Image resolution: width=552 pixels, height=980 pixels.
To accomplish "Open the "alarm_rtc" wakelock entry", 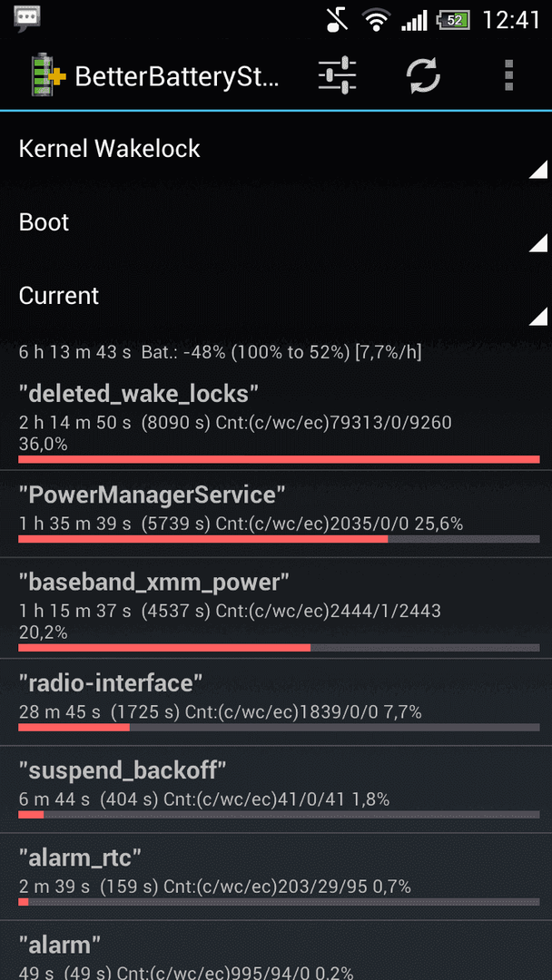I will pos(276,877).
